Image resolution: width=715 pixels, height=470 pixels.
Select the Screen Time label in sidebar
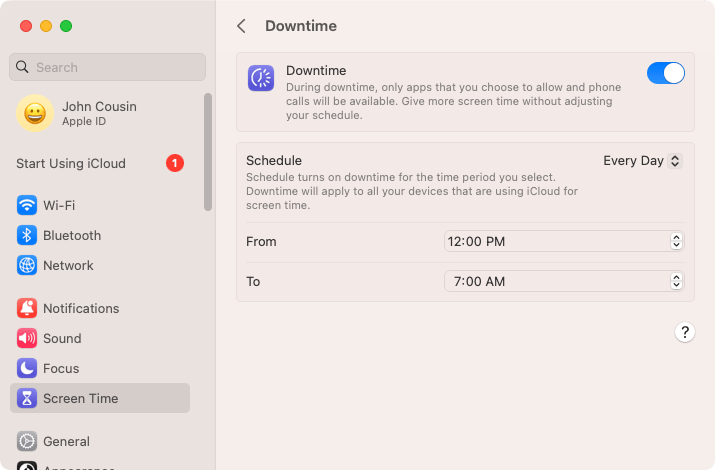pos(81,398)
